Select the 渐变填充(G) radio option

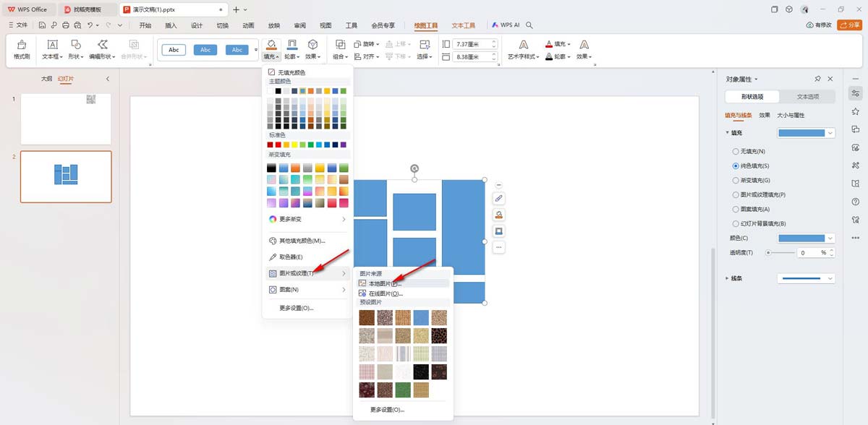(736, 180)
